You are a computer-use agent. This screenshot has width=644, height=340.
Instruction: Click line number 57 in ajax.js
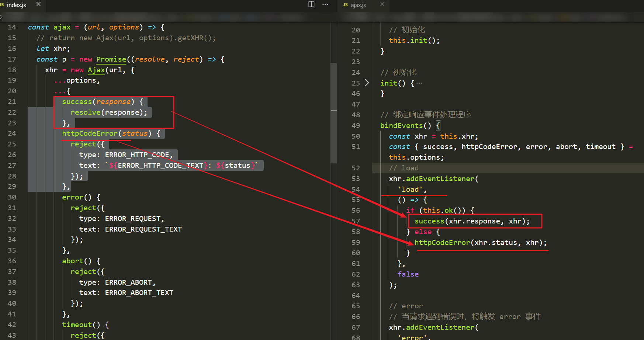pyautogui.click(x=356, y=221)
